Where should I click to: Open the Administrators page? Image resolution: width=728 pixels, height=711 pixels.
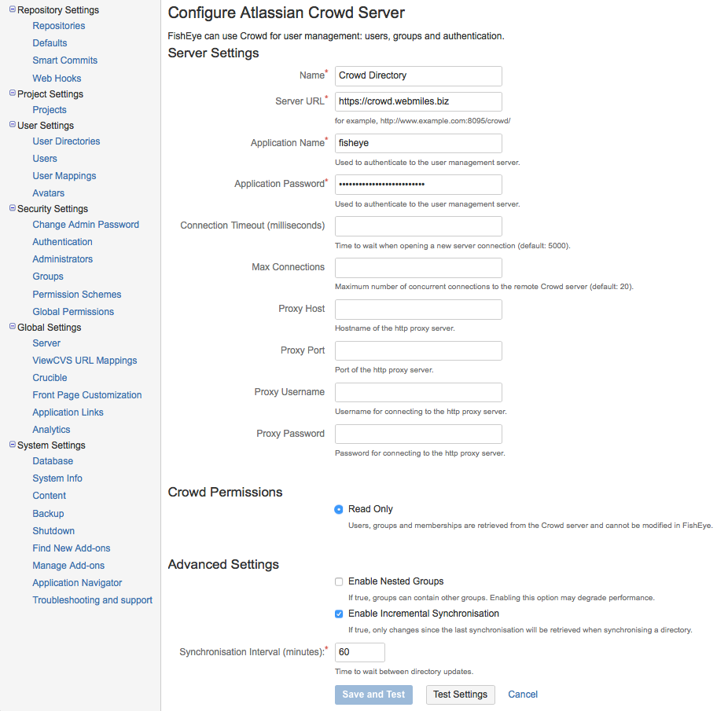click(x=63, y=259)
